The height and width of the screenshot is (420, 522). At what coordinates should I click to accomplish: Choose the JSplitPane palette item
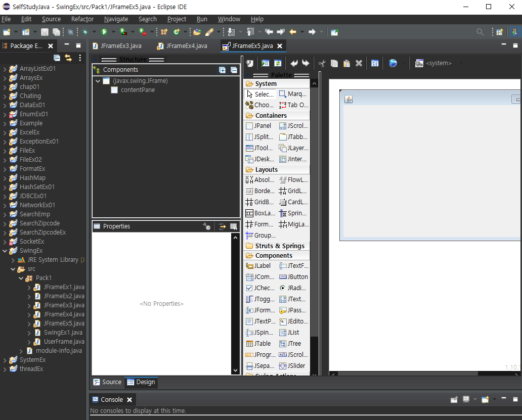(x=259, y=136)
